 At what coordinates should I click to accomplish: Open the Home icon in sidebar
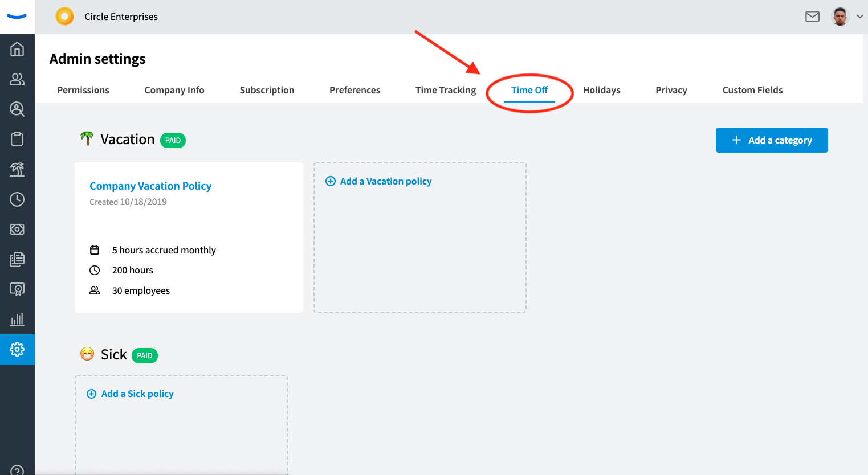[x=17, y=50]
